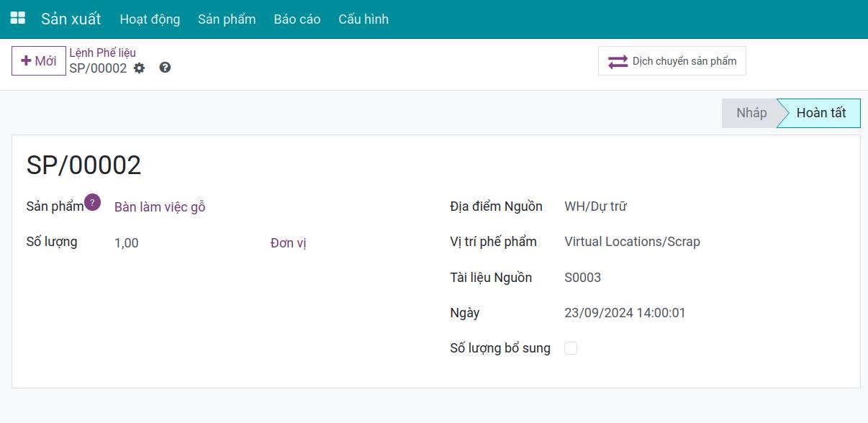This screenshot has height=423, width=868.
Task: Open the Hoạt động menu
Action: point(150,19)
